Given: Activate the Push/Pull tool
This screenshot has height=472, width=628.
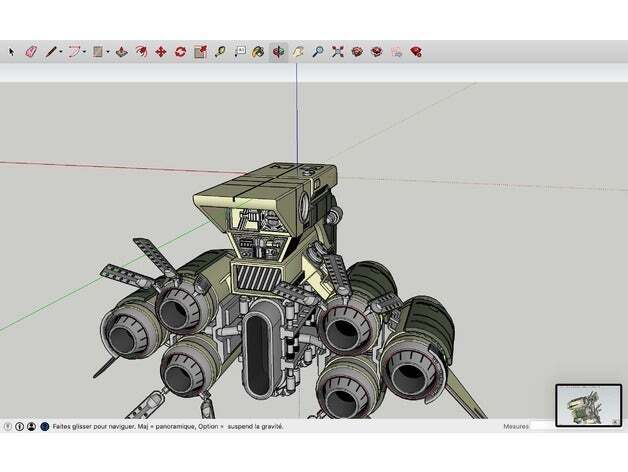Looking at the screenshot, I should [121, 51].
